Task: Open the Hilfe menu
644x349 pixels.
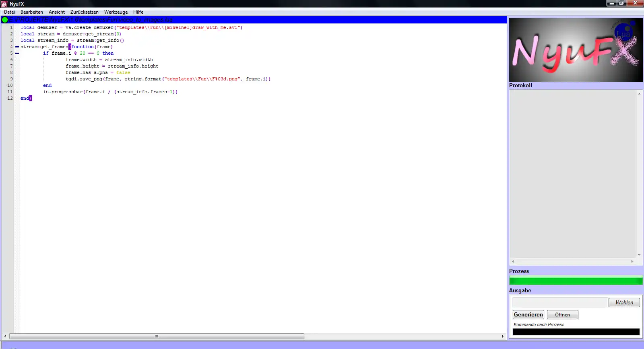Action: (x=138, y=12)
